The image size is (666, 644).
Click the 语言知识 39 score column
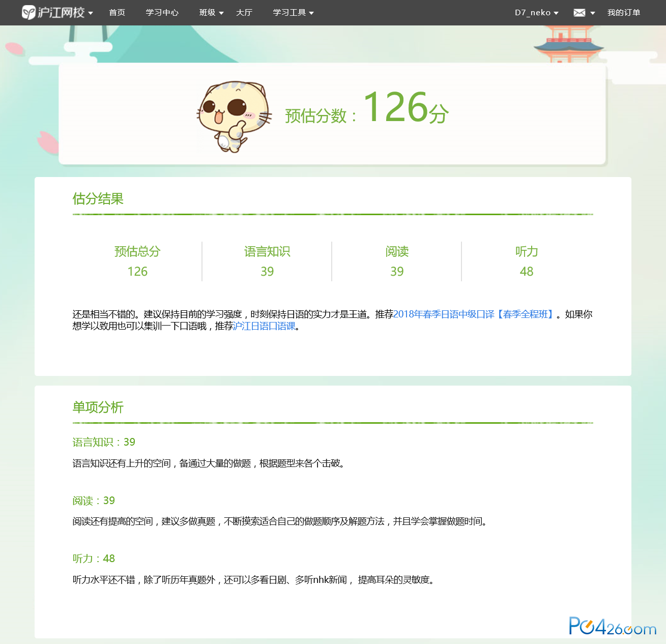tap(267, 261)
